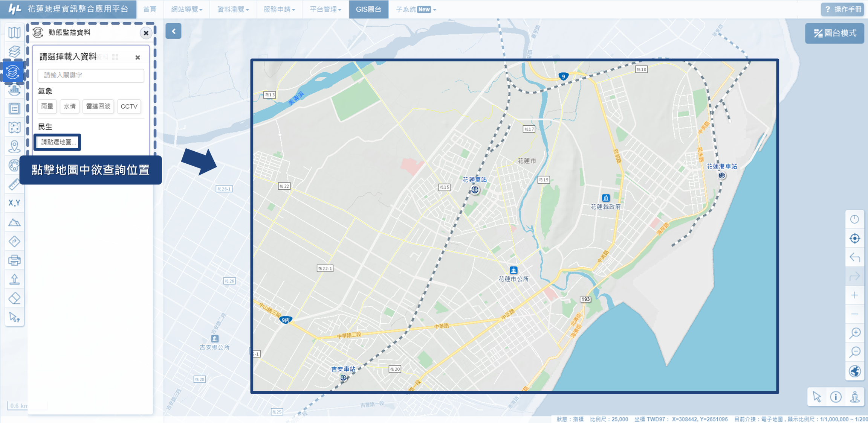This screenshot has width=868, height=423.
Task: Click the globe full-extent icon
Action: (x=854, y=371)
